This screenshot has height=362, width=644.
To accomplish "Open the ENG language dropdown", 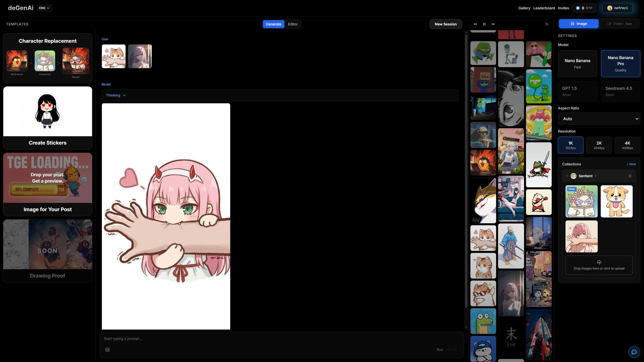I will click(44, 8).
